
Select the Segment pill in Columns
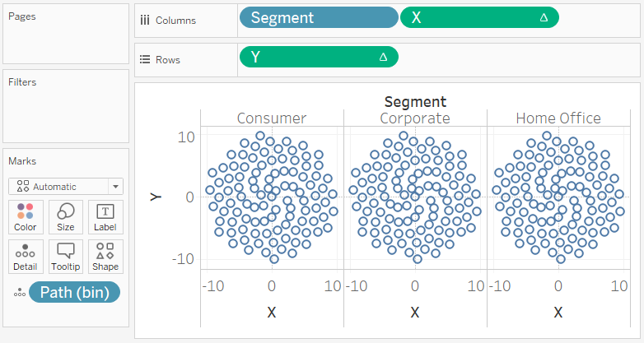pos(319,17)
